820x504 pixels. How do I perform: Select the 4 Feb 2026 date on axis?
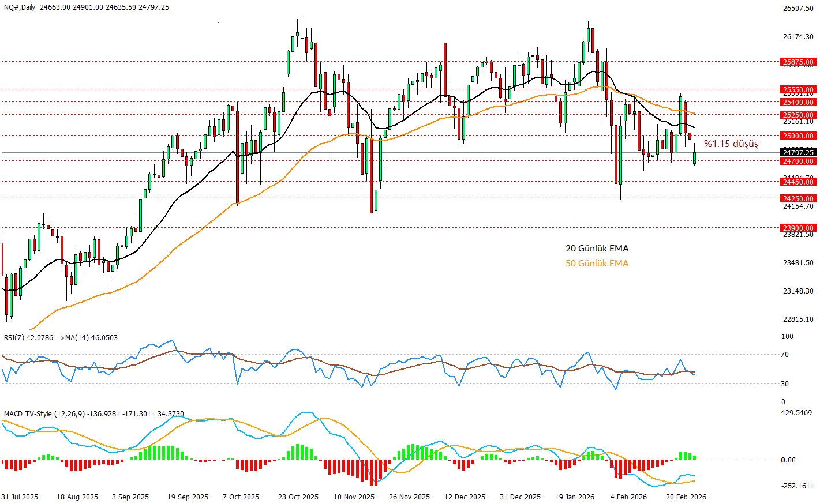628,497
